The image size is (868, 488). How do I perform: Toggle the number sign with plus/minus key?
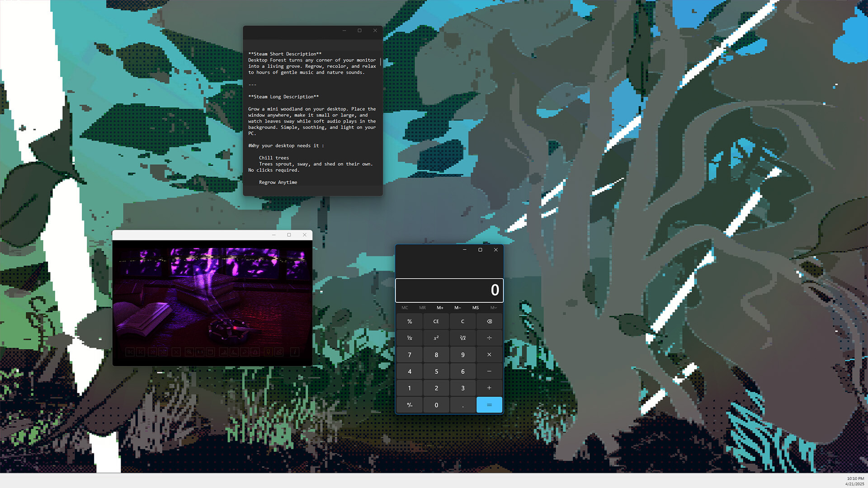(409, 405)
